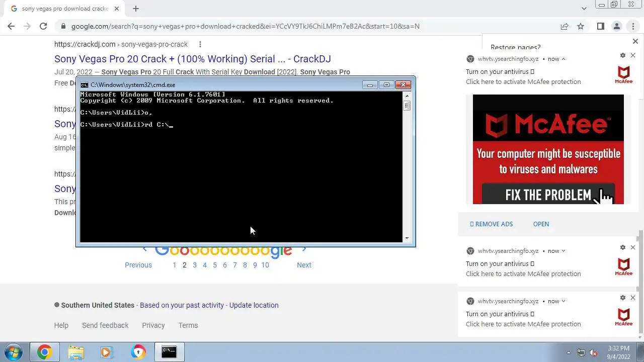Click the share page icon in the address bar

[565, 26]
